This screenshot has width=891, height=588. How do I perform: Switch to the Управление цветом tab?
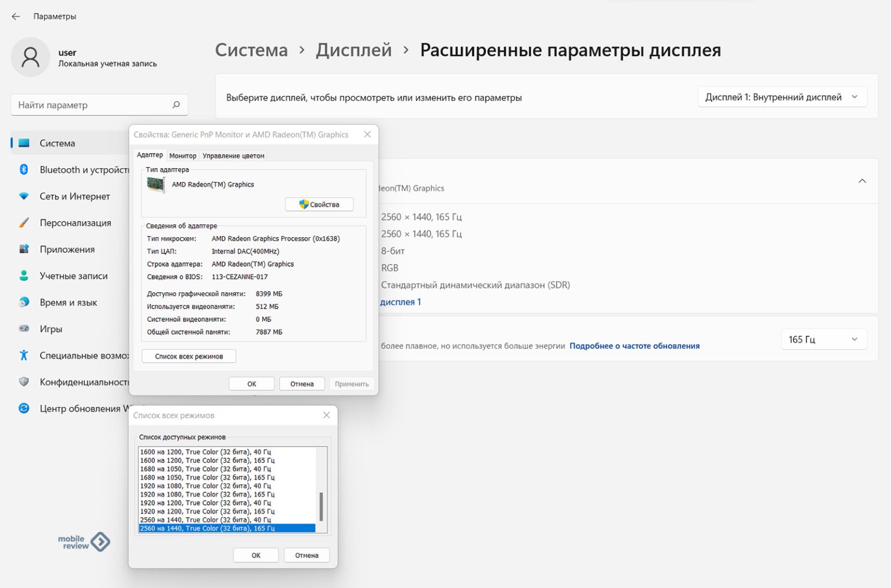pyautogui.click(x=233, y=155)
